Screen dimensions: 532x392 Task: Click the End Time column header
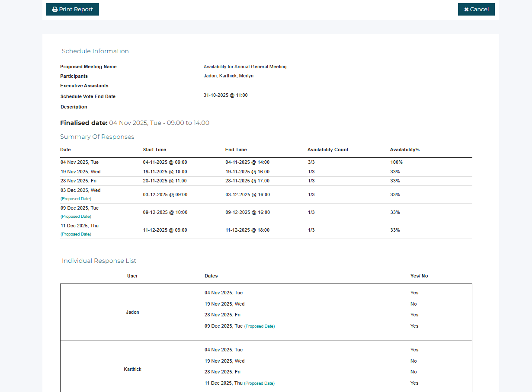pos(236,150)
